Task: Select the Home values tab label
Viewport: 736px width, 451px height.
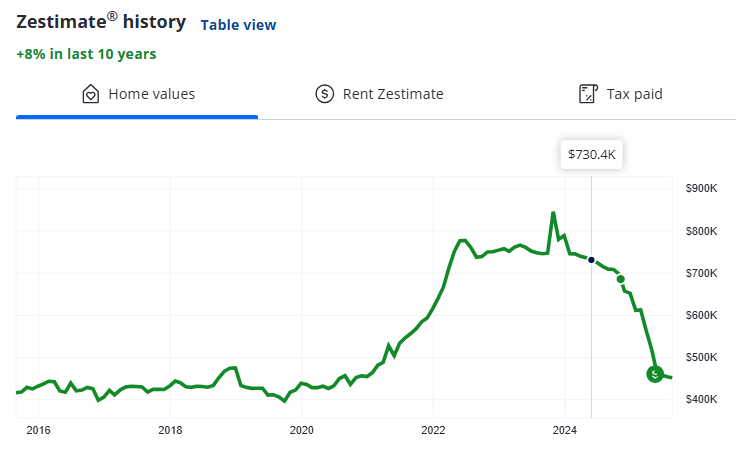Action: (x=151, y=94)
